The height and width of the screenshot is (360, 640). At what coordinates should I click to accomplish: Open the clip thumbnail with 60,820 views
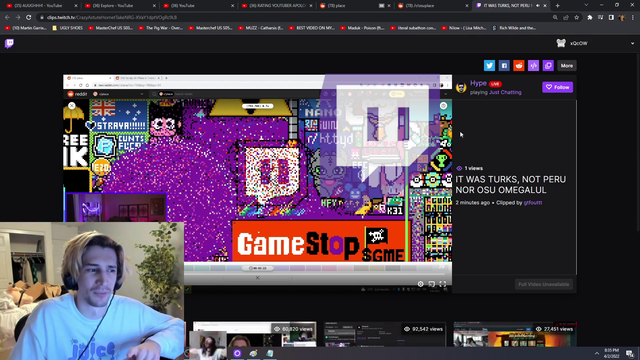tap(254, 334)
